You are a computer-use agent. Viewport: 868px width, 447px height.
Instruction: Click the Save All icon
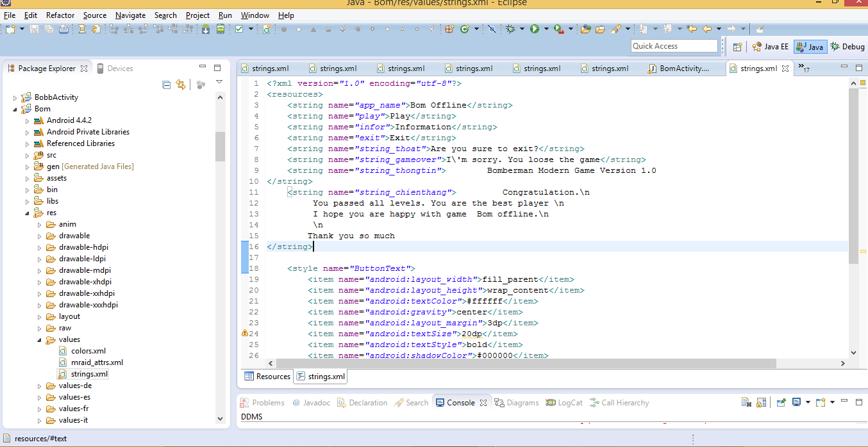tap(49, 29)
